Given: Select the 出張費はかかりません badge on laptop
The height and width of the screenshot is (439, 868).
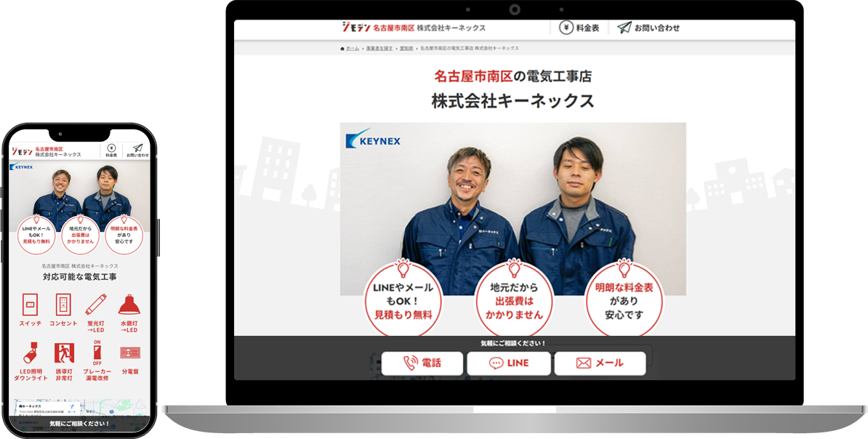Looking at the screenshot, I should click(514, 299).
